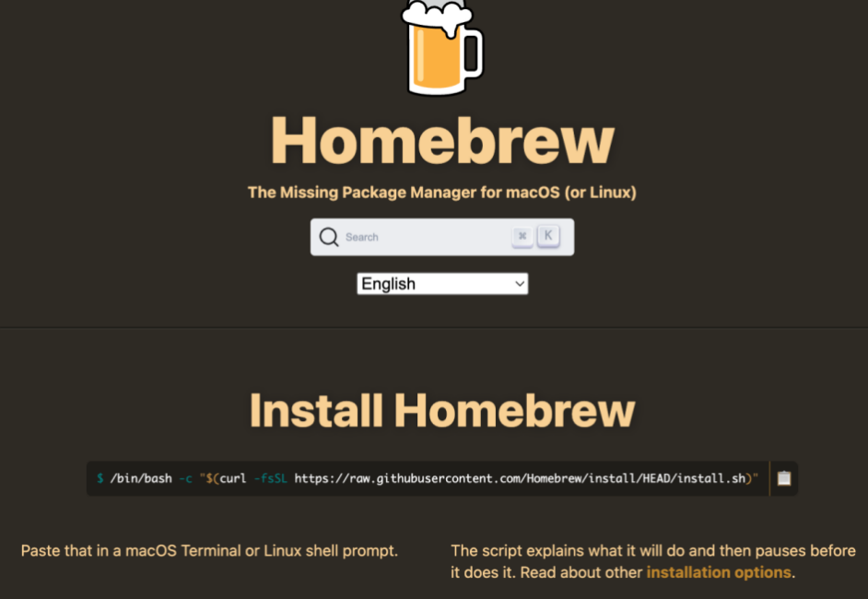Click 'Paste that in a macOS Terminal' text
Image resolution: width=868 pixels, height=599 pixels.
(x=209, y=551)
